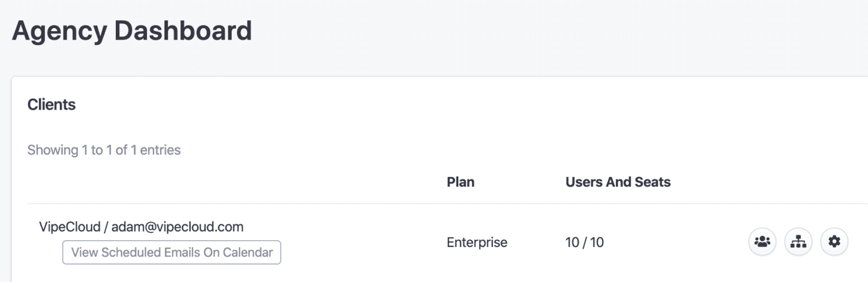Click the used seats number before the slash
The height and width of the screenshot is (282, 868).
point(572,242)
